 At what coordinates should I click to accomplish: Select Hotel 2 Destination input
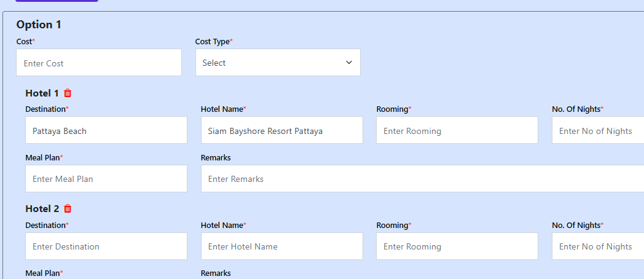pos(106,246)
